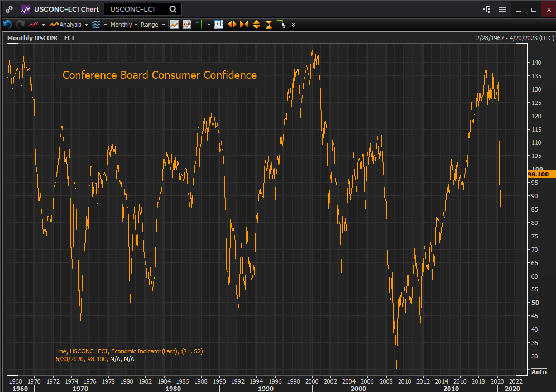
Task: Open the Monthly interval dropdown
Action: (124, 25)
